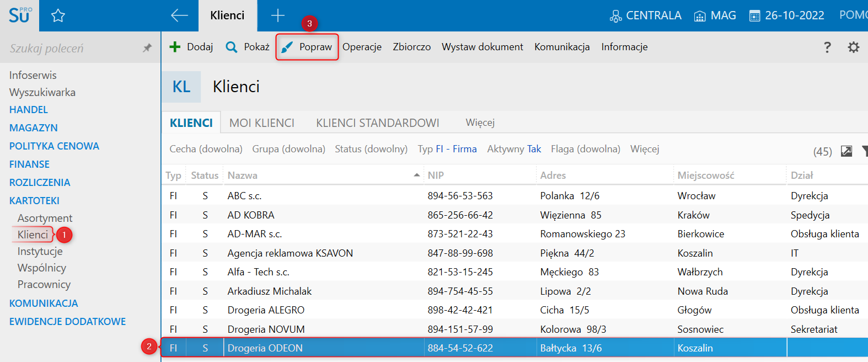Open Więcej in the filter row

[645, 149]
